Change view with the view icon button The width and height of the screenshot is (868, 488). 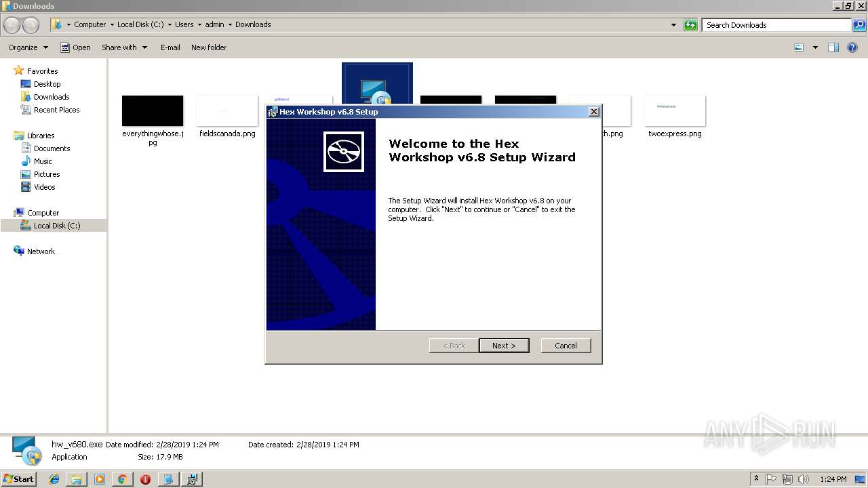coord(799,47)
